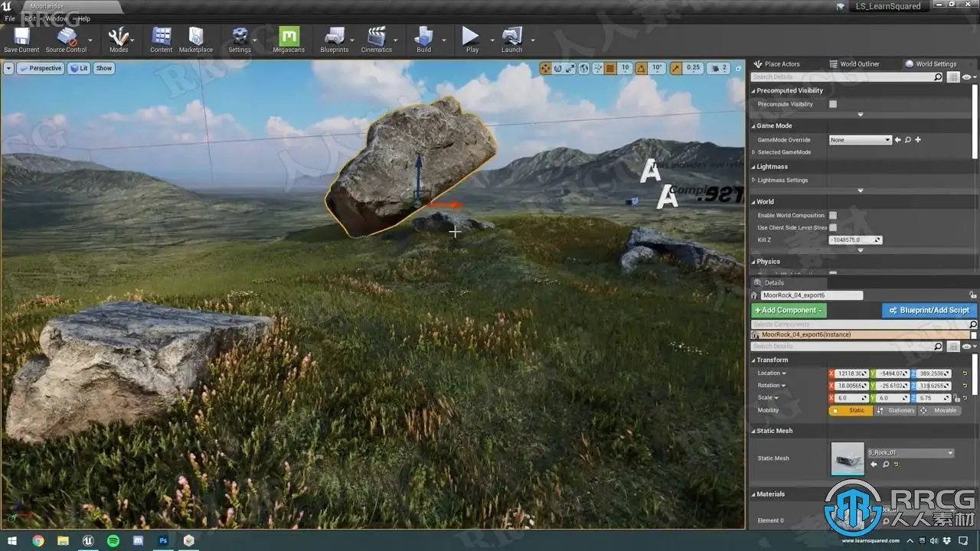
Task: Toggle grid snapping on the viewport toolbar
Action: coord(610,68)
